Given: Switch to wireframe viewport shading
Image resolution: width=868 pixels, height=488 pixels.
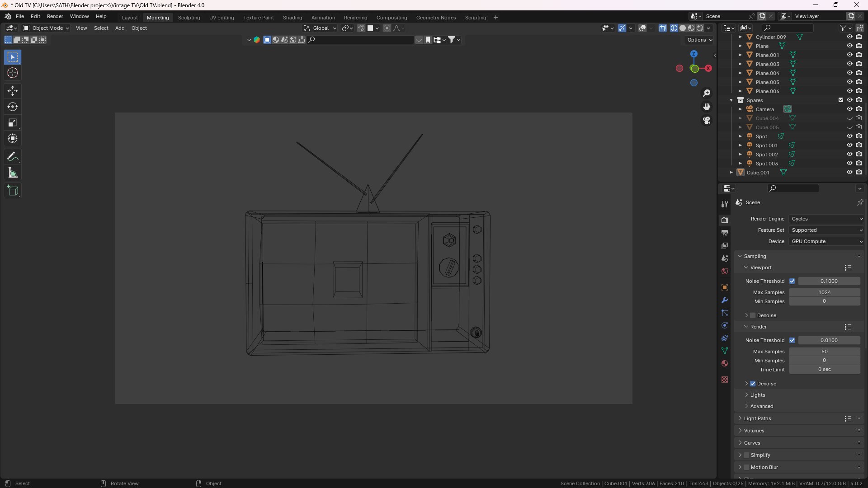Looking at the screenshot, I should 674,28.
